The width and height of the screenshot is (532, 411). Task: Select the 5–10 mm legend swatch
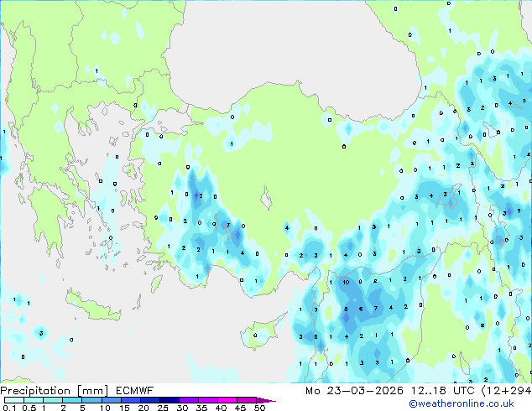91,400
